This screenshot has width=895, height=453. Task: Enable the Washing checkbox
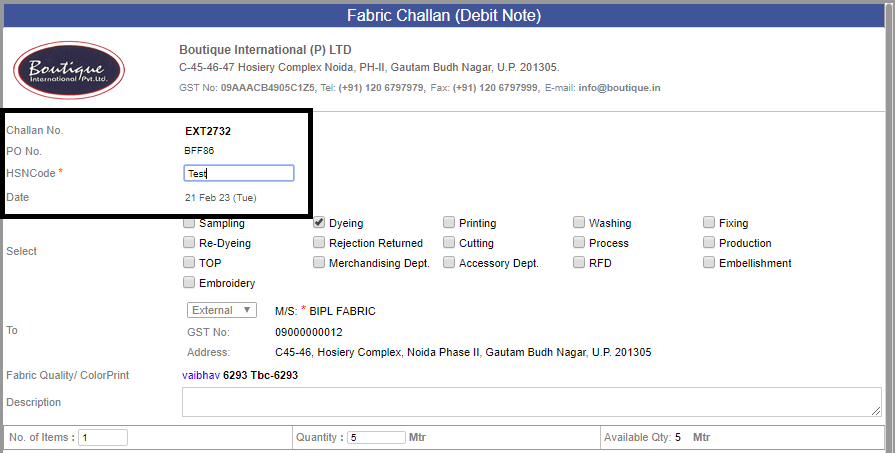[579, 223]
